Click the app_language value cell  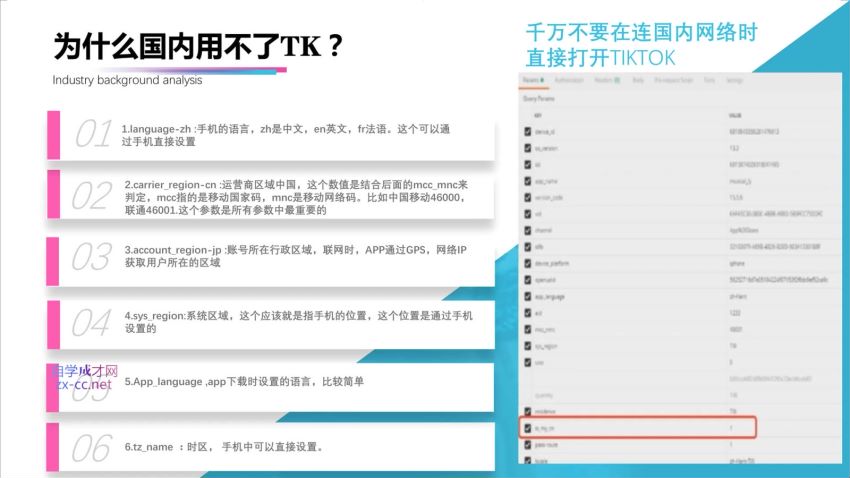click(x=738, y=296)
